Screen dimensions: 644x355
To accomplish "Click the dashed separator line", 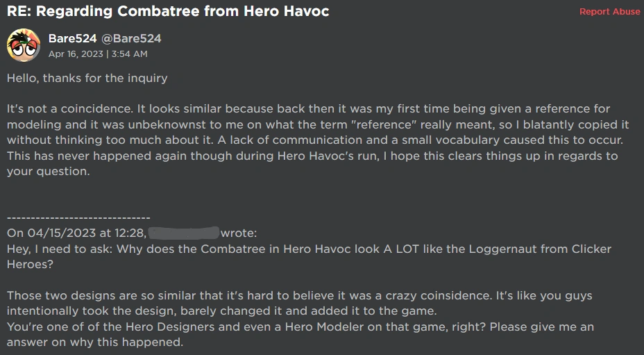I will click(x=78, y=217).
